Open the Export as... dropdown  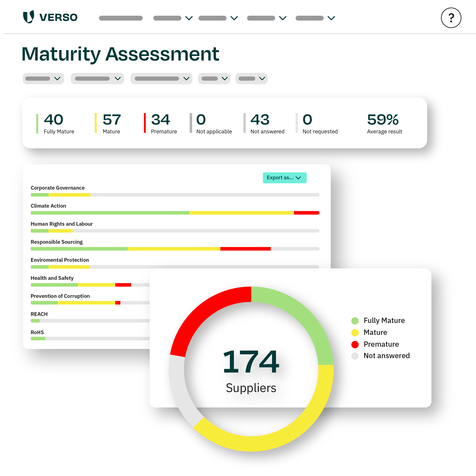(285, 178)
